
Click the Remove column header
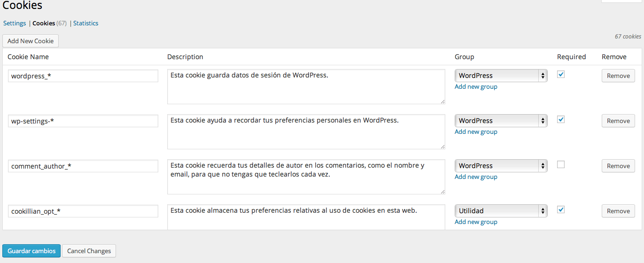pos(614,57)
